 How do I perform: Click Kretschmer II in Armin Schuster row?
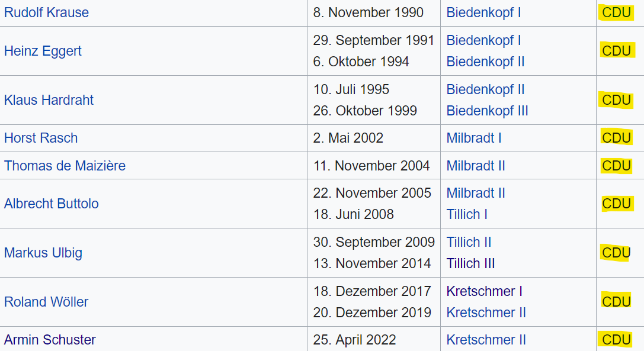[x=486, y=340]
